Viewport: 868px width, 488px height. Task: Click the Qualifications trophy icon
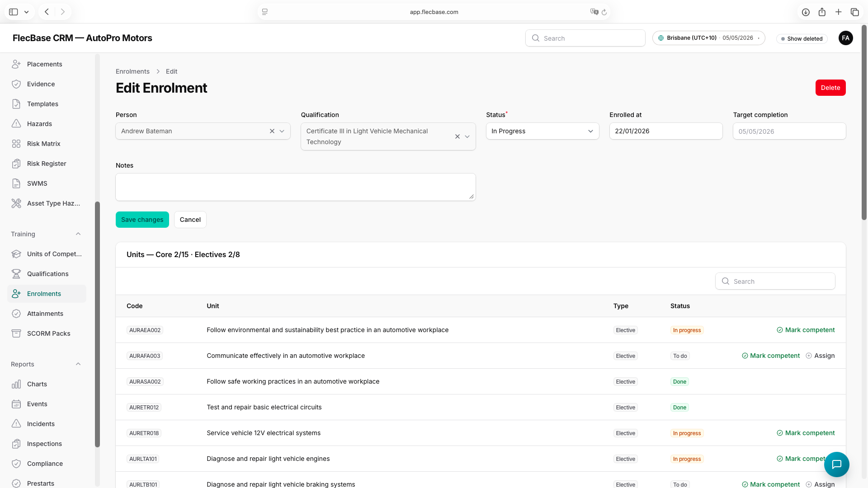pos(16,274)
